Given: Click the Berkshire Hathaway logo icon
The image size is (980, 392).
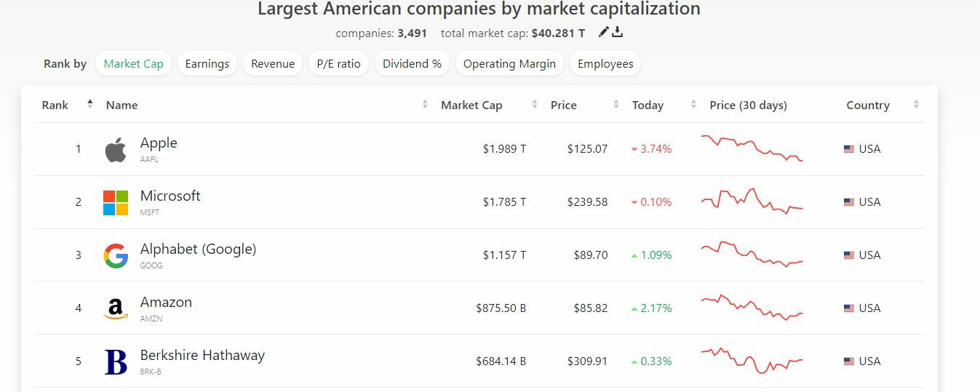Looking at the screenshot, I should click(116, 362).
